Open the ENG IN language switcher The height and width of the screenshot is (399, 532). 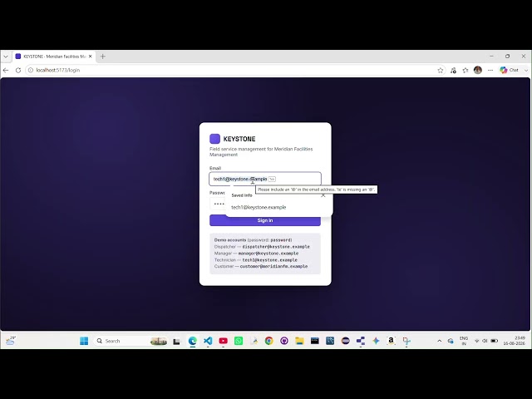(464, 341)
